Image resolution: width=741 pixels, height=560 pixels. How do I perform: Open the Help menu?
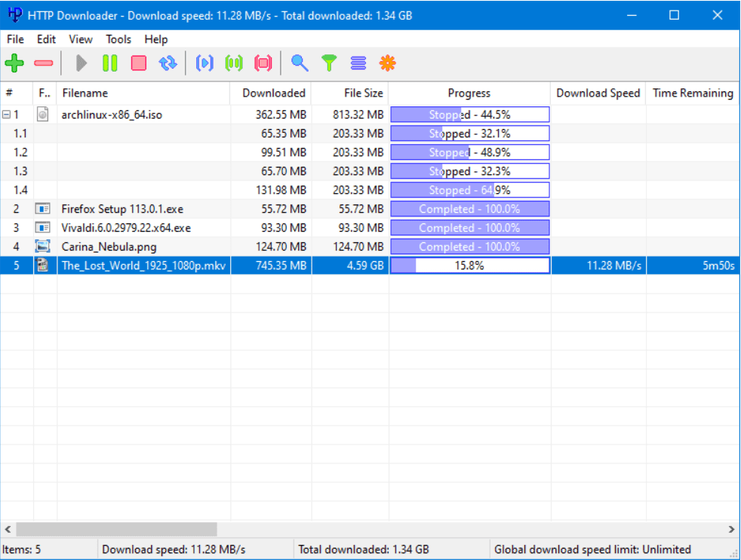click(x=156, y=39)
